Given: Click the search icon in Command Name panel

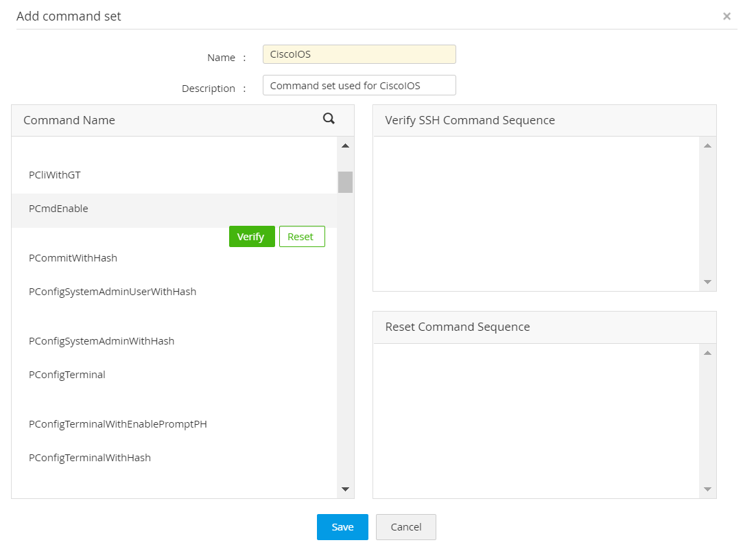Looking at the screenshot, I should pyautogui.click(x=329, y=119).
